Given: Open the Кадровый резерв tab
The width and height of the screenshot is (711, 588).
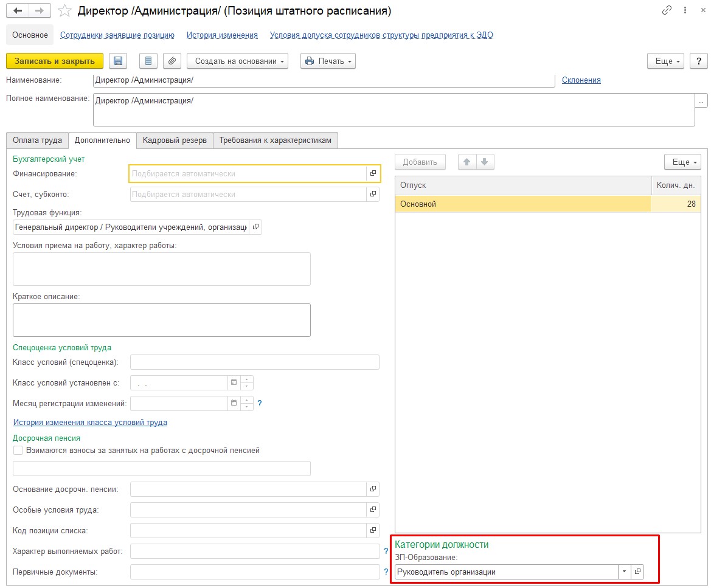Looking at the screenshot, I should point(175,140).
